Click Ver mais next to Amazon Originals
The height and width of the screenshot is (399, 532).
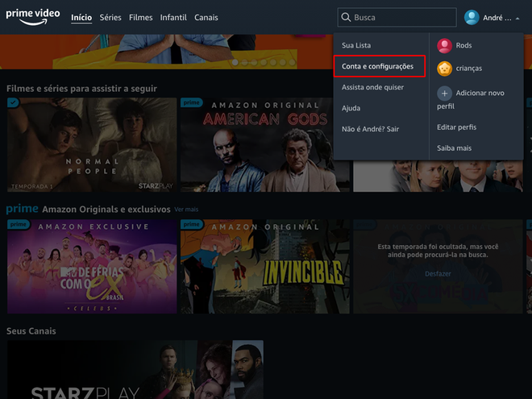[x=186, y=210]
